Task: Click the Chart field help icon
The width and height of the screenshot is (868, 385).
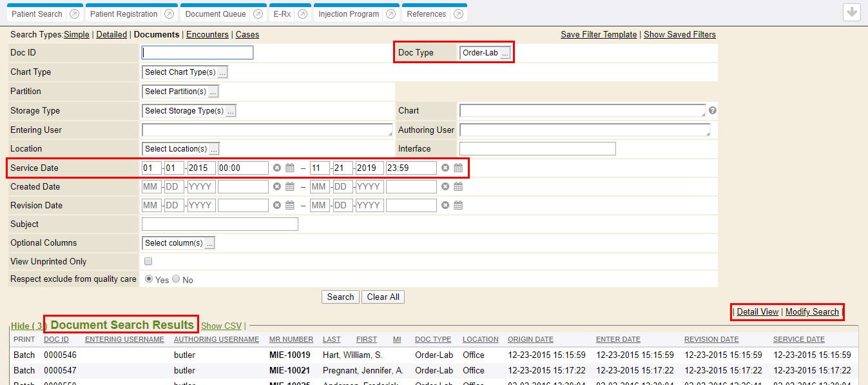Action: coord(713,110)
